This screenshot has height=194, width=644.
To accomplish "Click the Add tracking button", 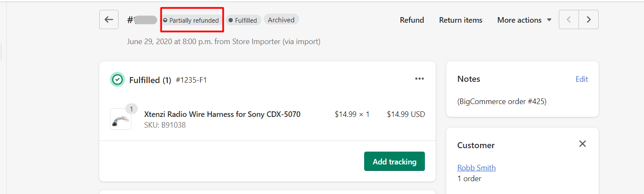I will tap(394, 161).
